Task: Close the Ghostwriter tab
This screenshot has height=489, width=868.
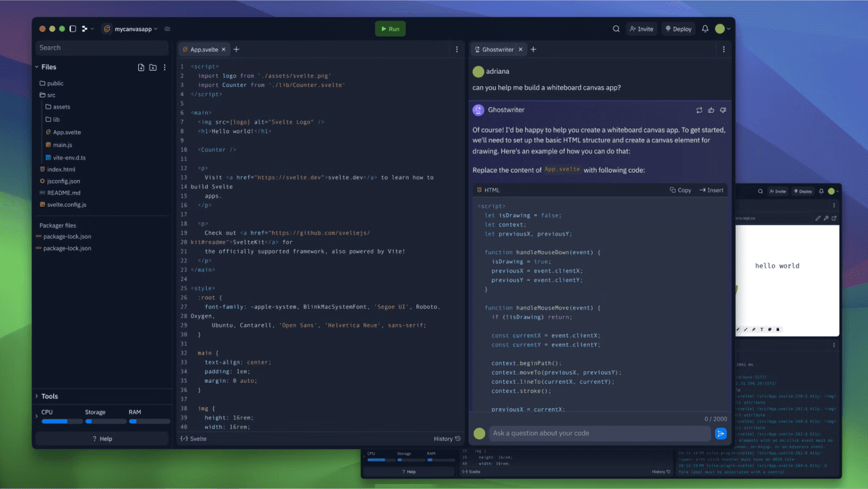Action: click(x=521, y=50)
